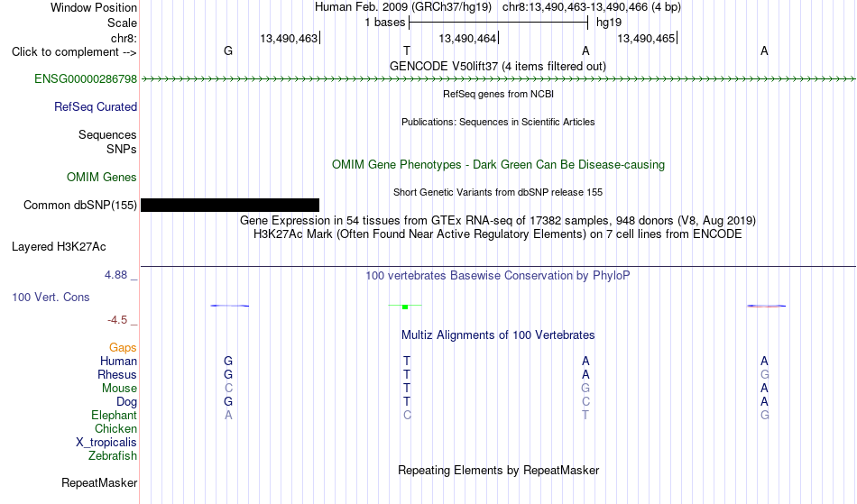Open the RefSeq Curated track label
The image size is (857, 504).
coord(96,107)
